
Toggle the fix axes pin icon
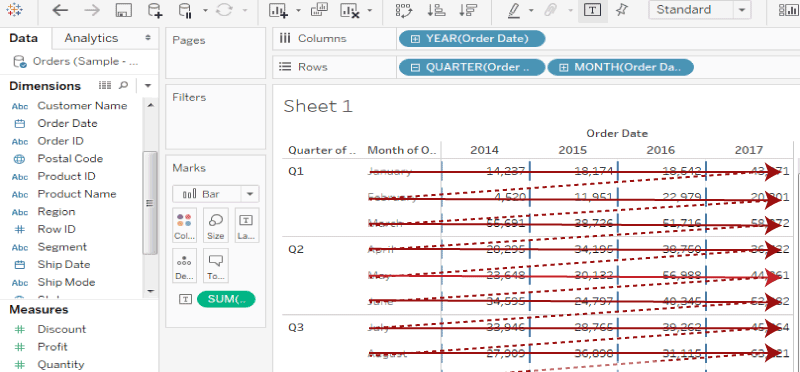pyautogui.click(x=621, y=10)
